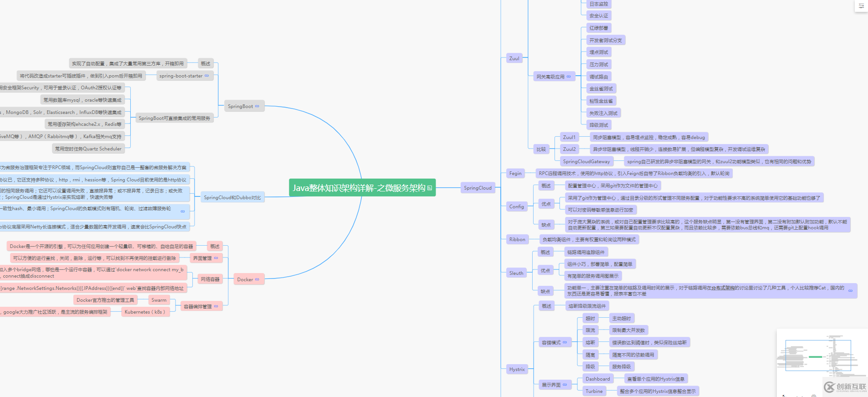Viewport: 868px width, 397px height.
Task: Open the link icon beside spring-boot-starter
Action: coord(206,76)
